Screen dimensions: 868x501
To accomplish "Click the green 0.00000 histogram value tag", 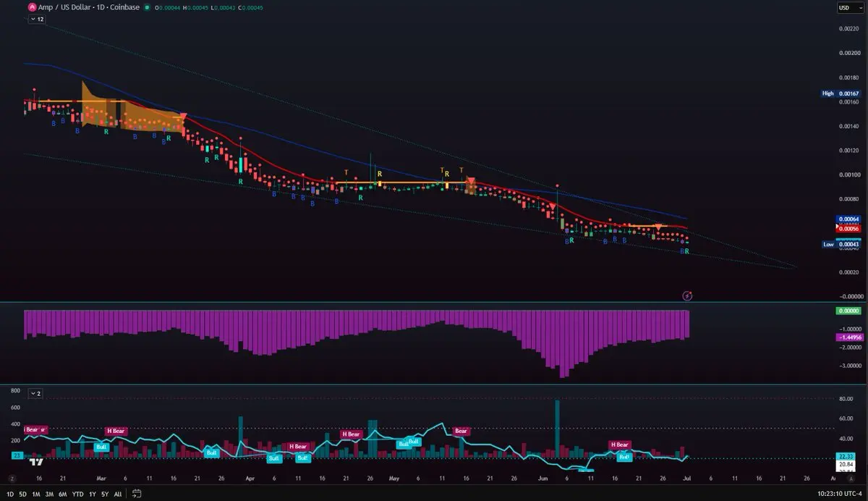I will [x=849, y=311].
